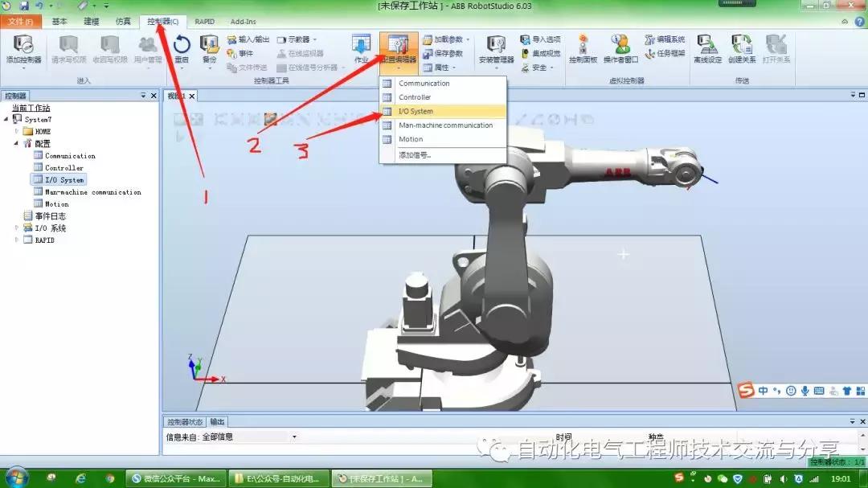868x488 pixels.
Task: Open the 备份 (Backup) tool
Action: pyautogui.click(x=209, y=48)
